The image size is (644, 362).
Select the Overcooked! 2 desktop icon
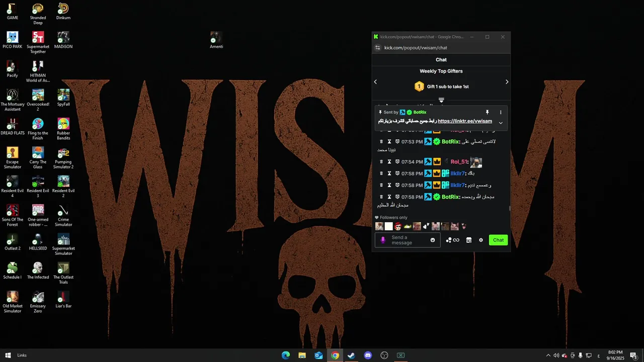tap(38, 101)
